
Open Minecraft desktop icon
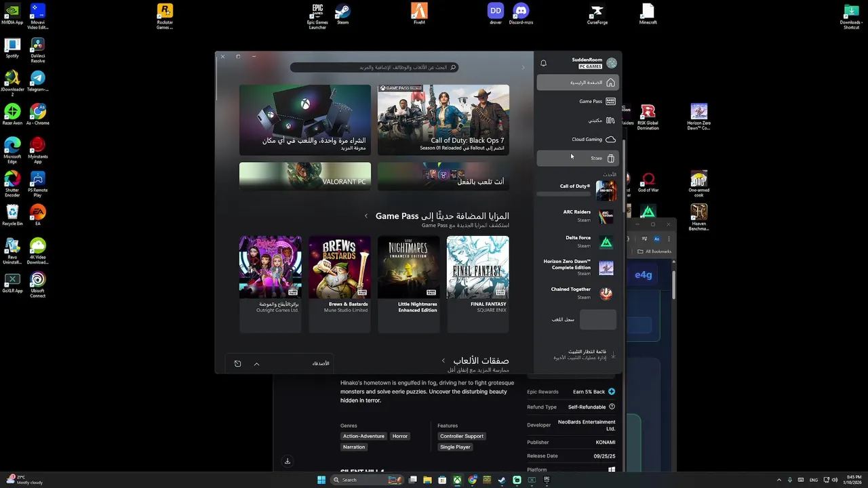(648, 14)
